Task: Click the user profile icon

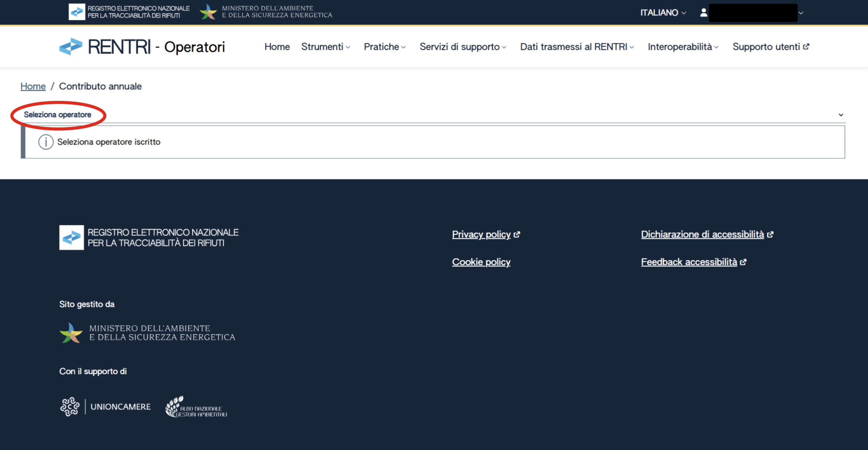Action: tap(704, 13)
